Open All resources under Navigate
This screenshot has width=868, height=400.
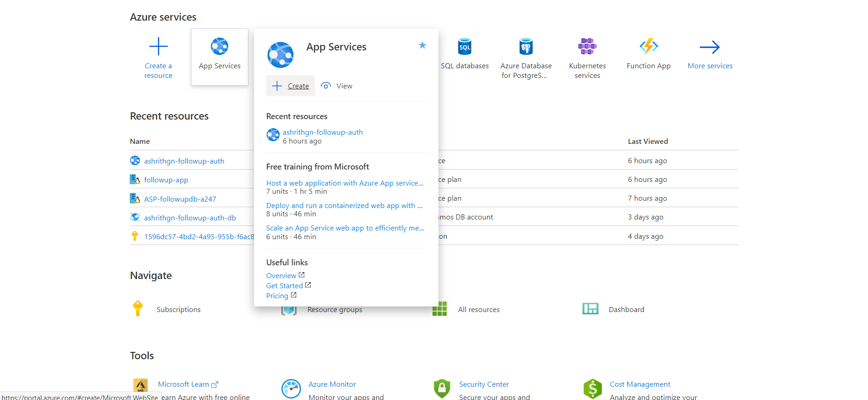point(479,310)
